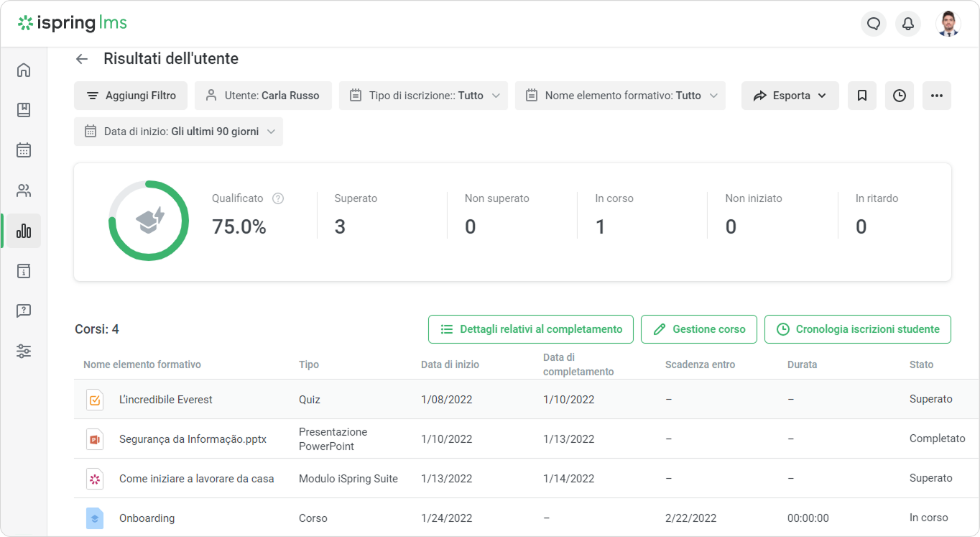Viewport: 980px width, 537px height.
Task: Open the chat messages icon
Action: [x=874, y=24]
